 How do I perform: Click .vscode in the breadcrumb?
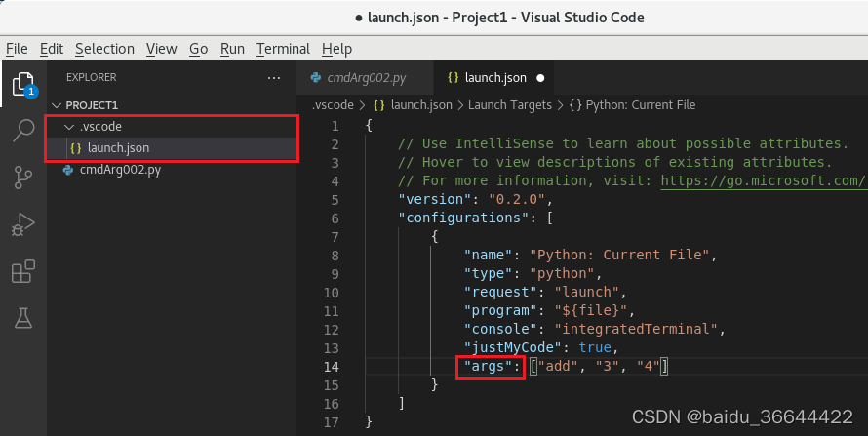tap(333, 105)
